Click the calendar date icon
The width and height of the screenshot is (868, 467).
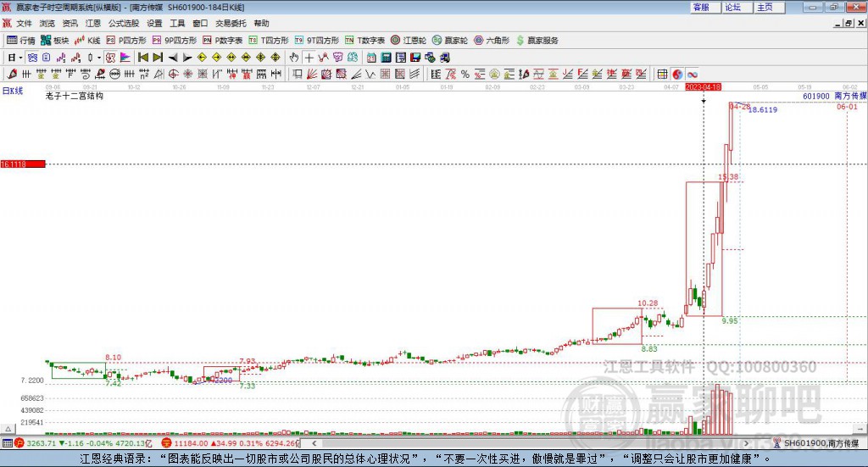pos(371,58)
